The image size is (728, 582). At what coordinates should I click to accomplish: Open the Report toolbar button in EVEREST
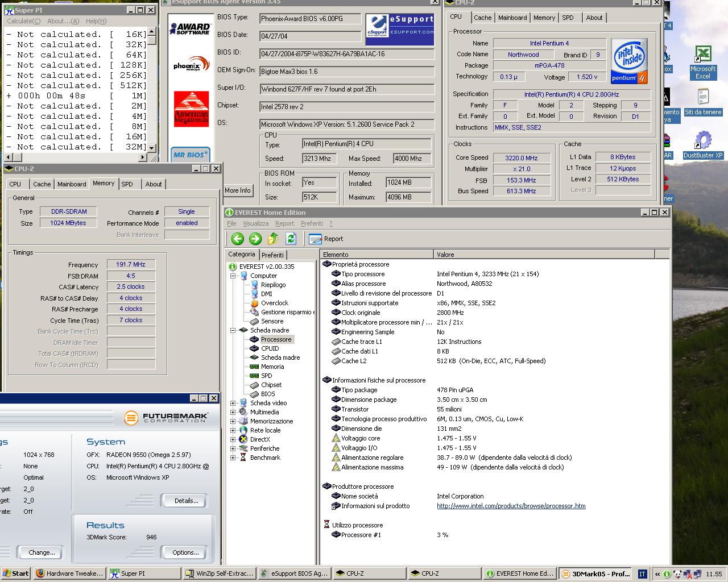click(x=326, y=239)
